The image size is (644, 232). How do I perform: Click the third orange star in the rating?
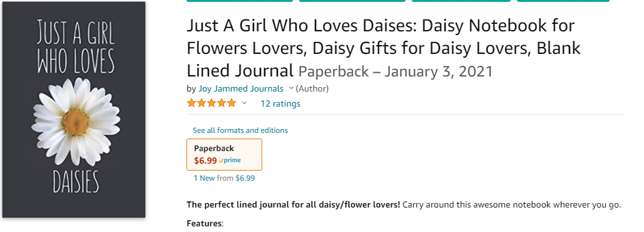[212, 103]
